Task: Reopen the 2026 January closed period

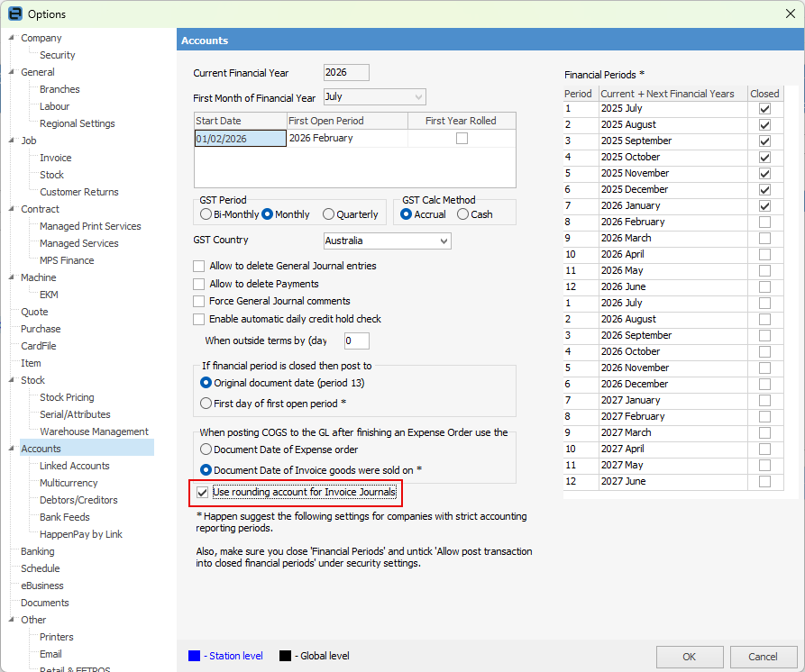Action: [764, 205]
